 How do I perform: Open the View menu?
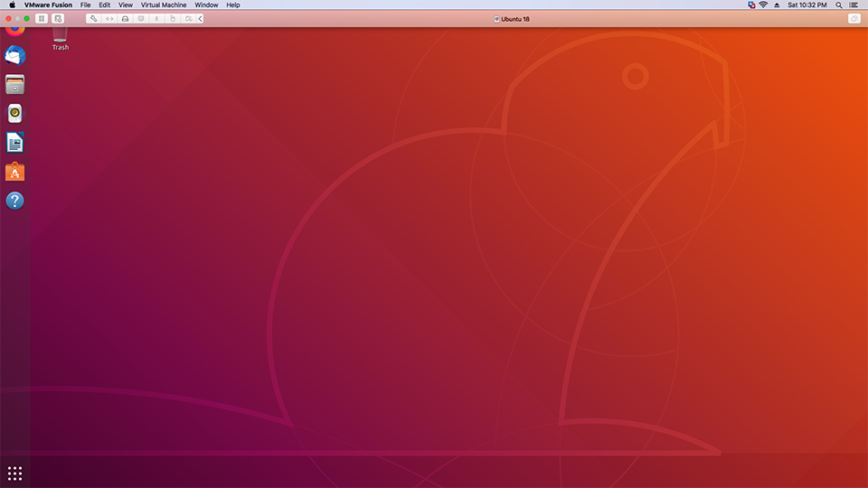[125, 5]
